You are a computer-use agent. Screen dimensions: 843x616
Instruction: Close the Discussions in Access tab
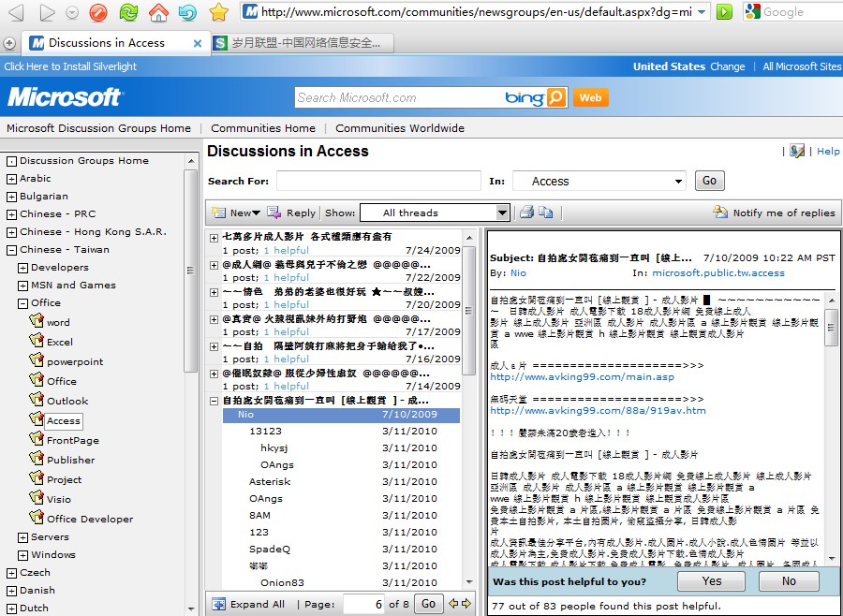[198, 44]
